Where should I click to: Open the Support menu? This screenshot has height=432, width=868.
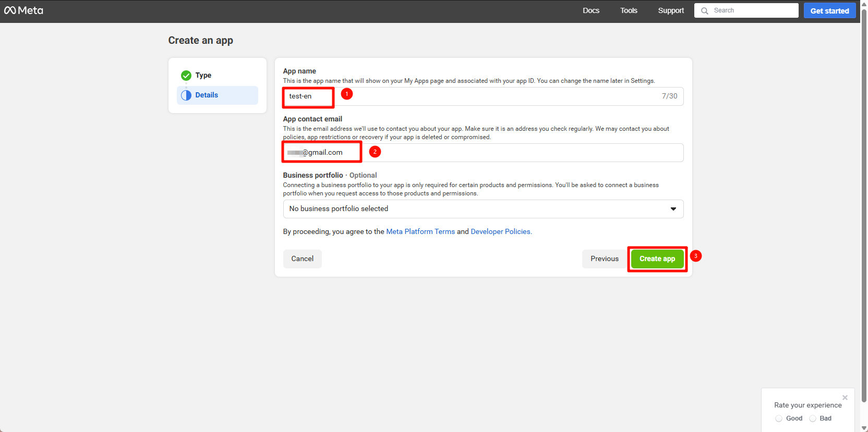[x=671, y=10]
